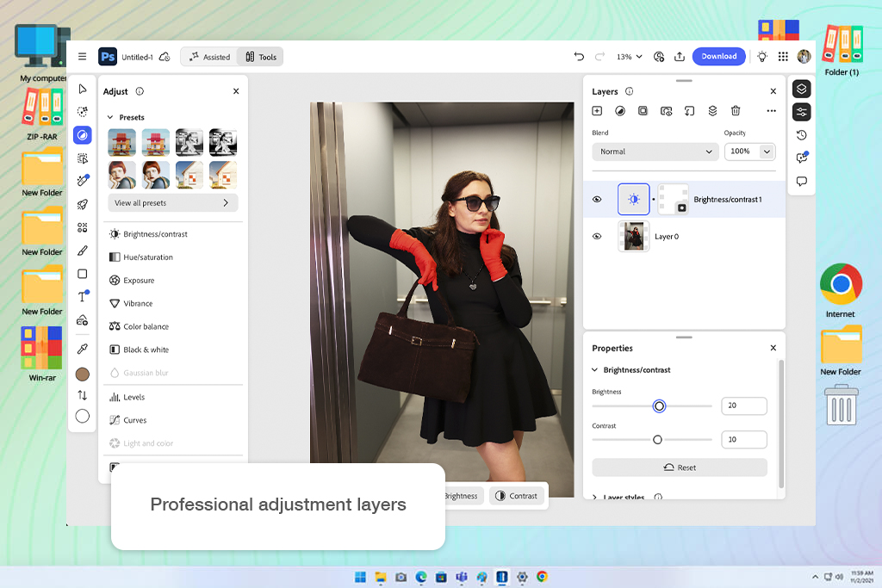Select the Move arrow tool

[83, 89]
